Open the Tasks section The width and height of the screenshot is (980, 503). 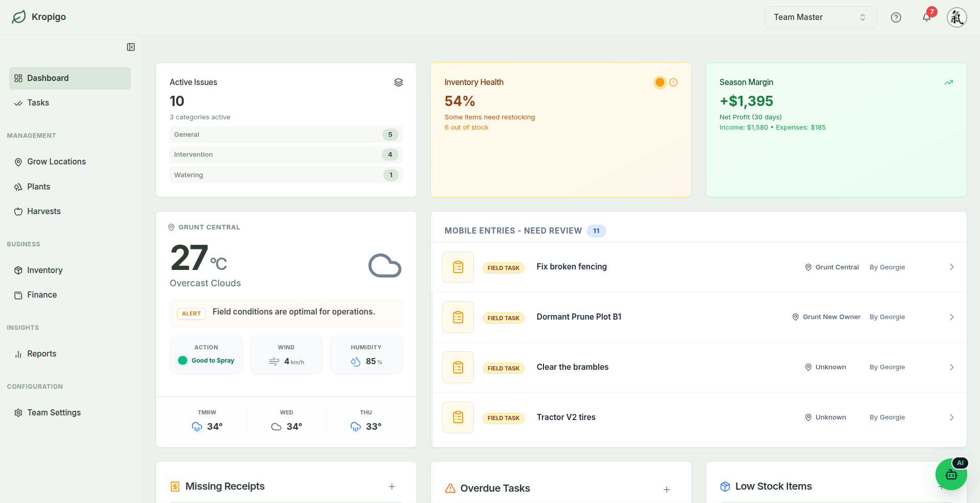pyautogui.click(x=38, y=102)
